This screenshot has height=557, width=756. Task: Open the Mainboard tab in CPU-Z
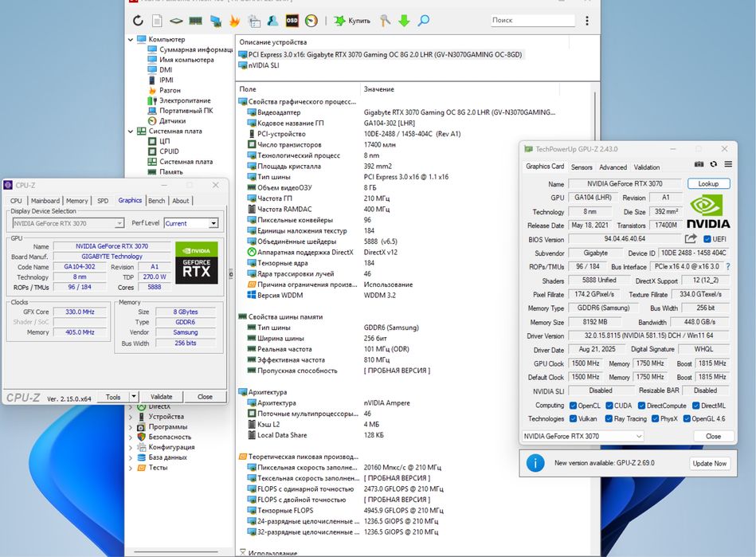(45, 201)
